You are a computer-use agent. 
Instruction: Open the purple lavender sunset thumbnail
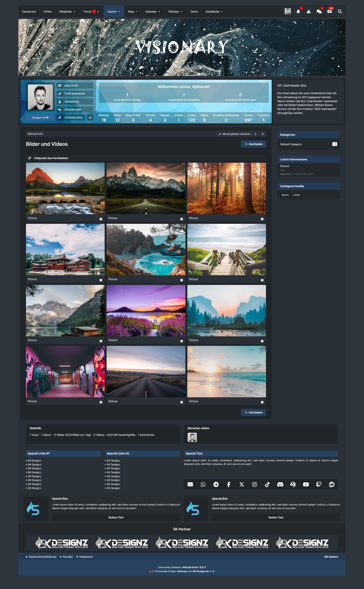pos(146,311)
